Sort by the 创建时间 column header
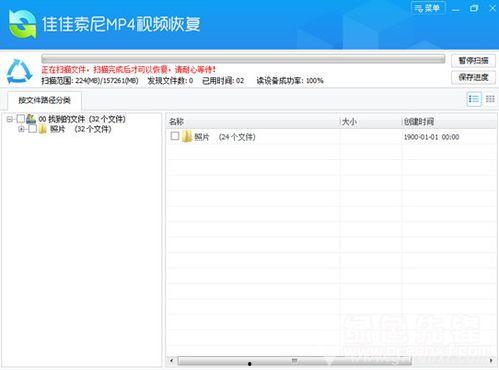499x370 pixels. (449, 122)
